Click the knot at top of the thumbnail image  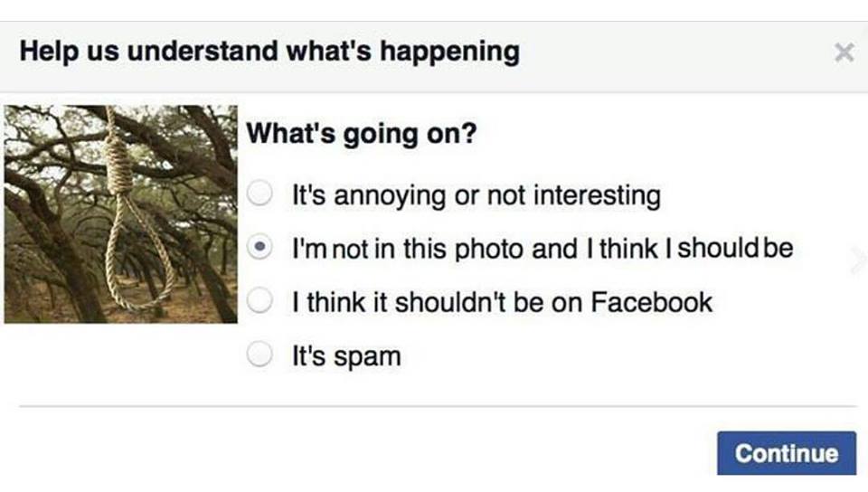[x=120, y=160]
